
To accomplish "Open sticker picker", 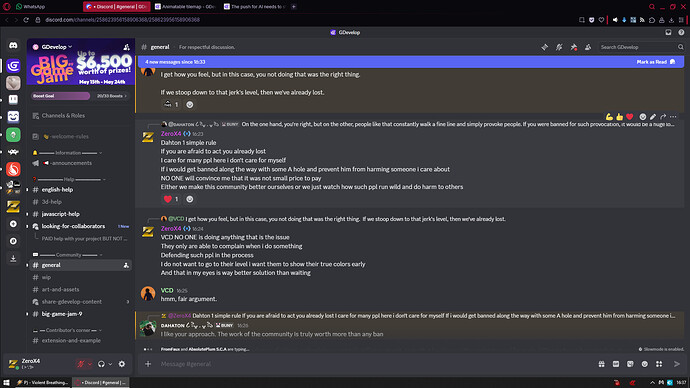I will pyautogui.click(x=630, y=364).
